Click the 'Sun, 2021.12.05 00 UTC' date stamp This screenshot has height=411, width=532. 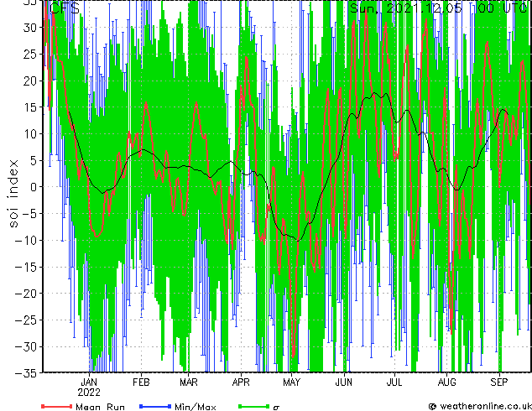(439, 8)
